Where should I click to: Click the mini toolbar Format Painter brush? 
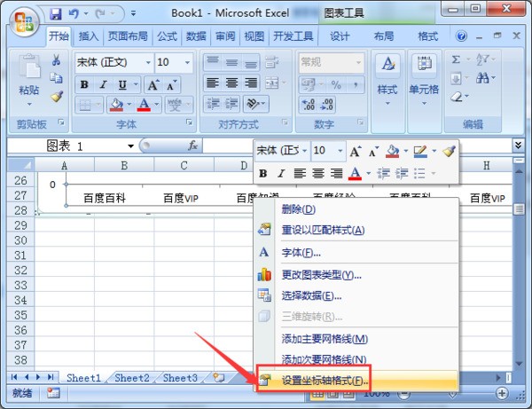pos(449,151)
